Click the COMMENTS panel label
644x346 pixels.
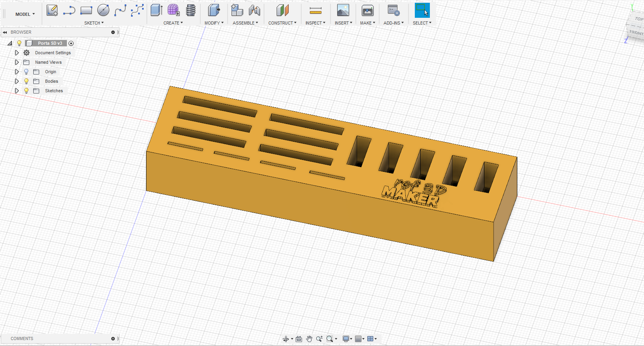click(x=22, y=339)
